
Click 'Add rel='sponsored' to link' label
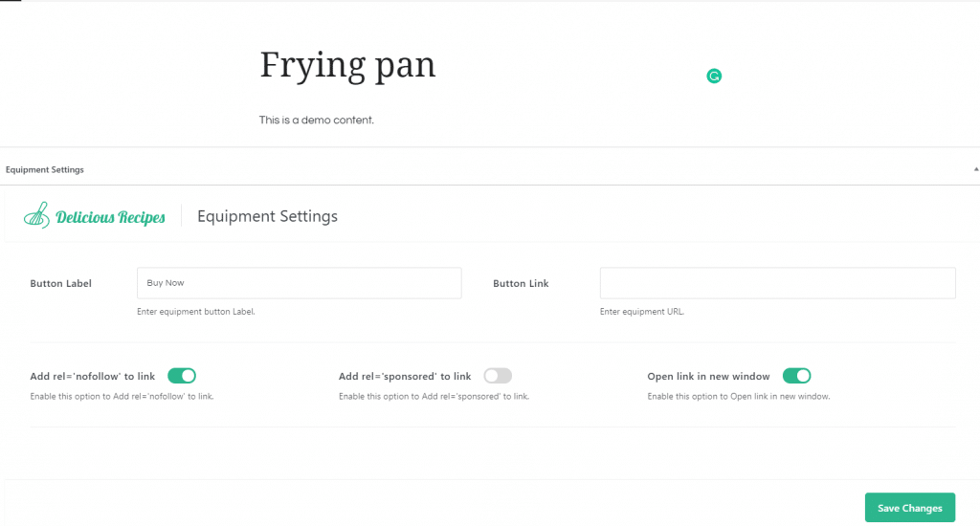pyautogui.click(x=405, y=376)
